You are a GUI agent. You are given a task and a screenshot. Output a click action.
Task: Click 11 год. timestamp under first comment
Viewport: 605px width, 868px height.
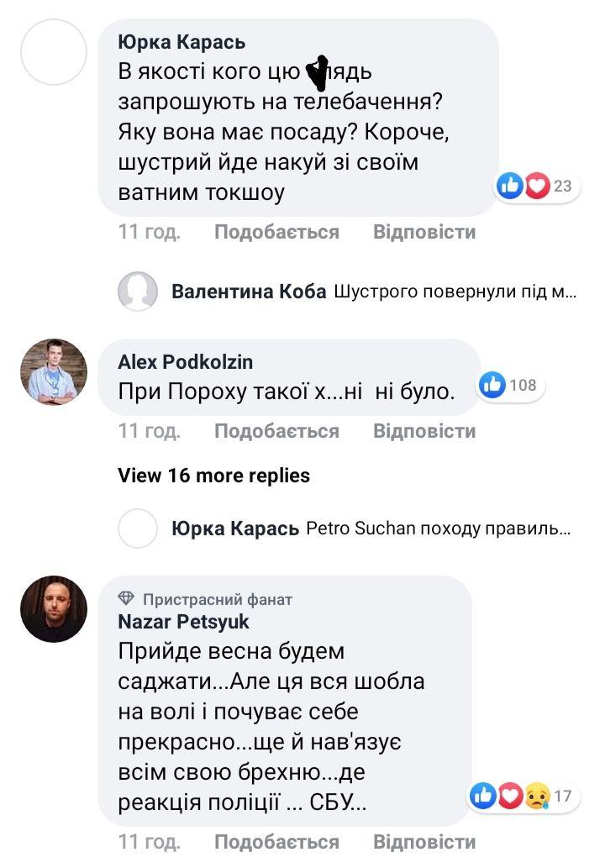click(150, 232)
